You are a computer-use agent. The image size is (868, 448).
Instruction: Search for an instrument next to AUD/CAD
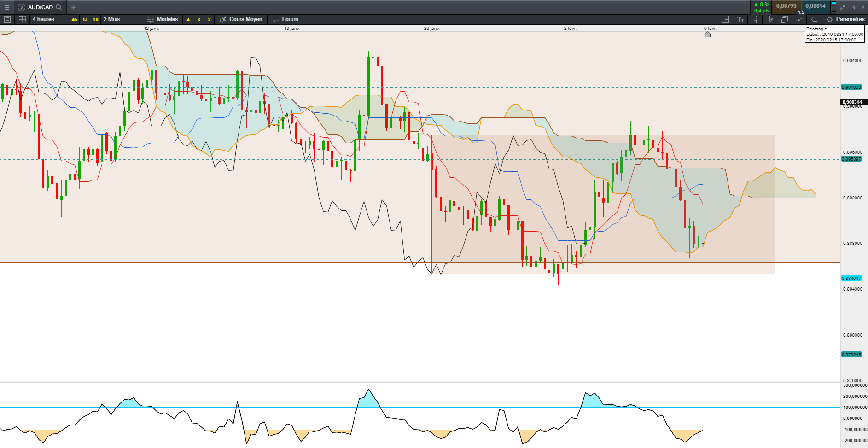tap(59, 7)
